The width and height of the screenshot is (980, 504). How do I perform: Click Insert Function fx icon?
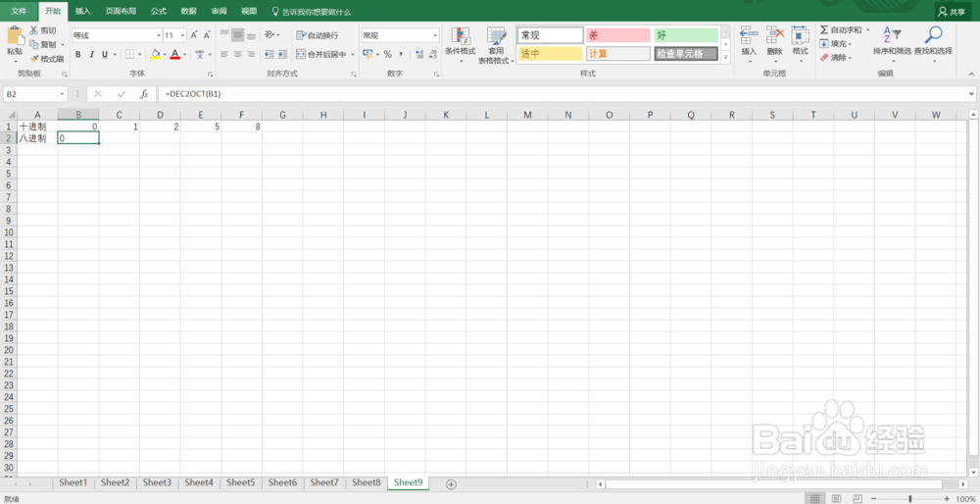tap(144, 94)
